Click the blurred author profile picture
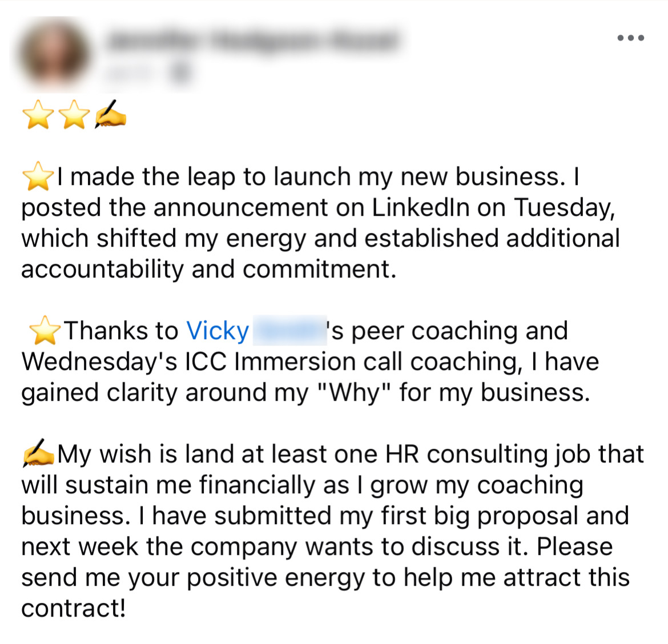 pyautogui.click(x=53, y=55)
